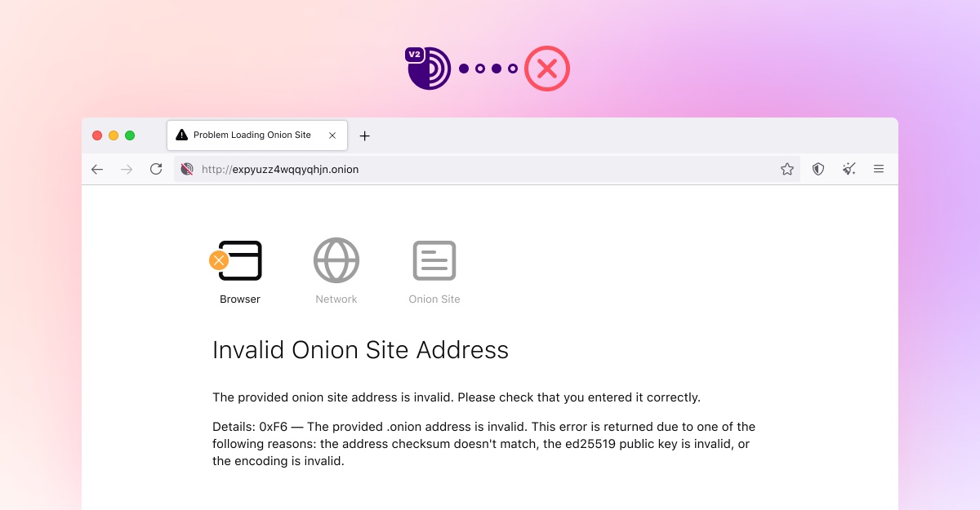Click the yellow minimize window button
This screenshot has width=980, height=510.
(x=114, y=135)
